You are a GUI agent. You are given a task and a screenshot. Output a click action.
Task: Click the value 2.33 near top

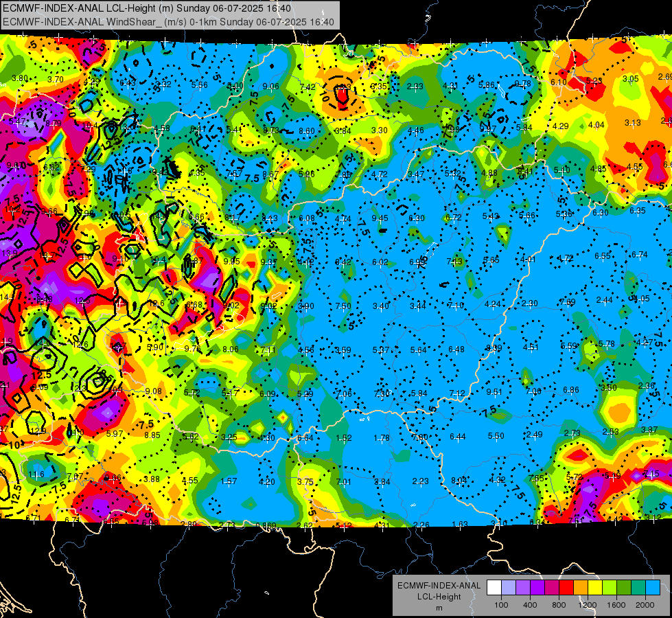[x=415, y=87]
